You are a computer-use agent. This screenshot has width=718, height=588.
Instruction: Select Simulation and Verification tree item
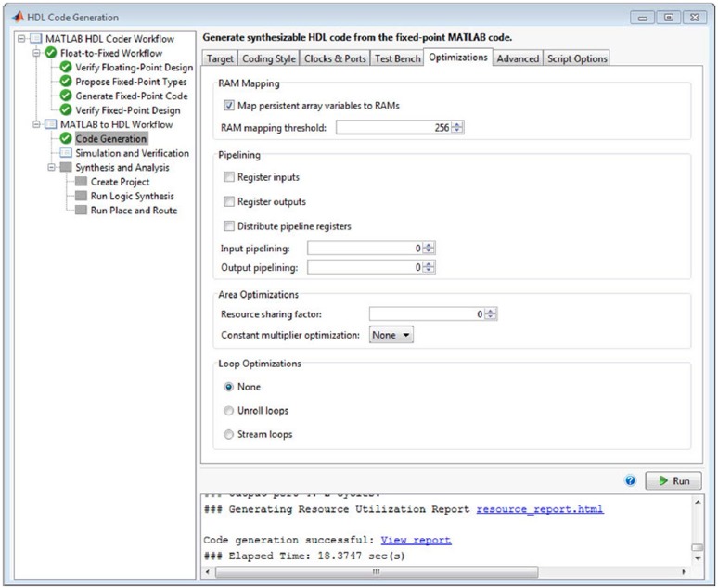(133, 152)
